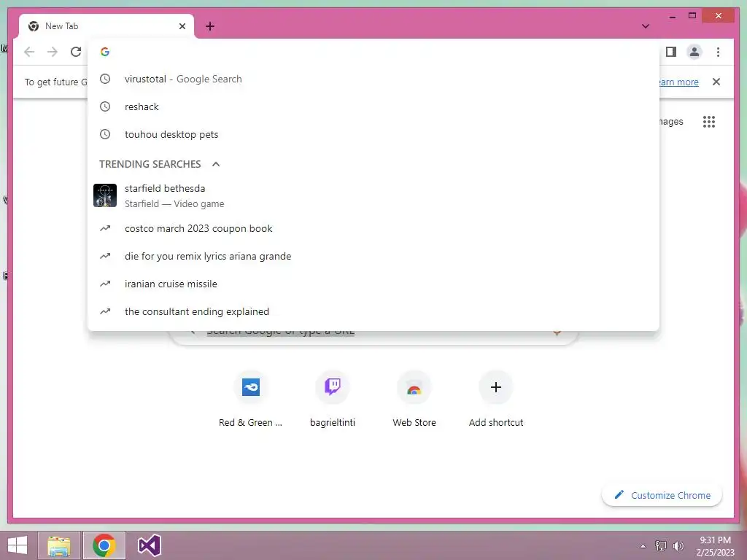The width and height of the screenshot is (747, 560).
Task: Open the bagrieltinti Twitch shortcut
Action: [x=333, y=399]
